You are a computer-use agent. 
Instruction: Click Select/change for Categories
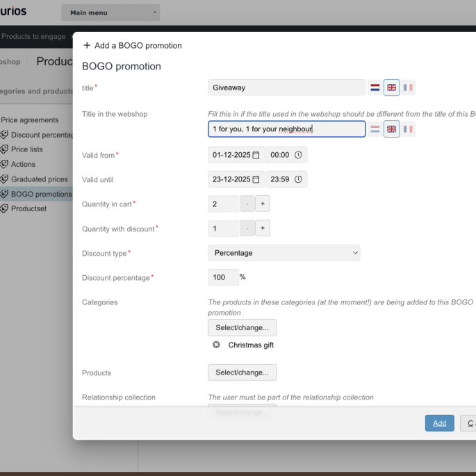pyautogui.click(x=242, y=327)
